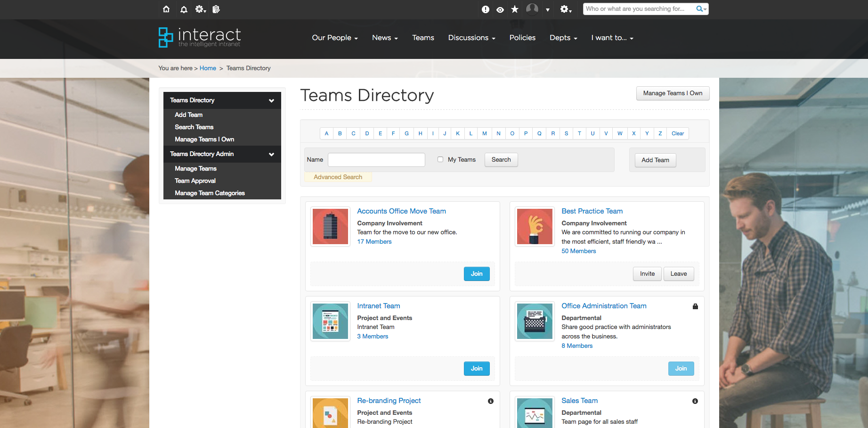The image size is (868, 428).
Task: Follow the Home breadcrumb link
Action: click(208, 68)
